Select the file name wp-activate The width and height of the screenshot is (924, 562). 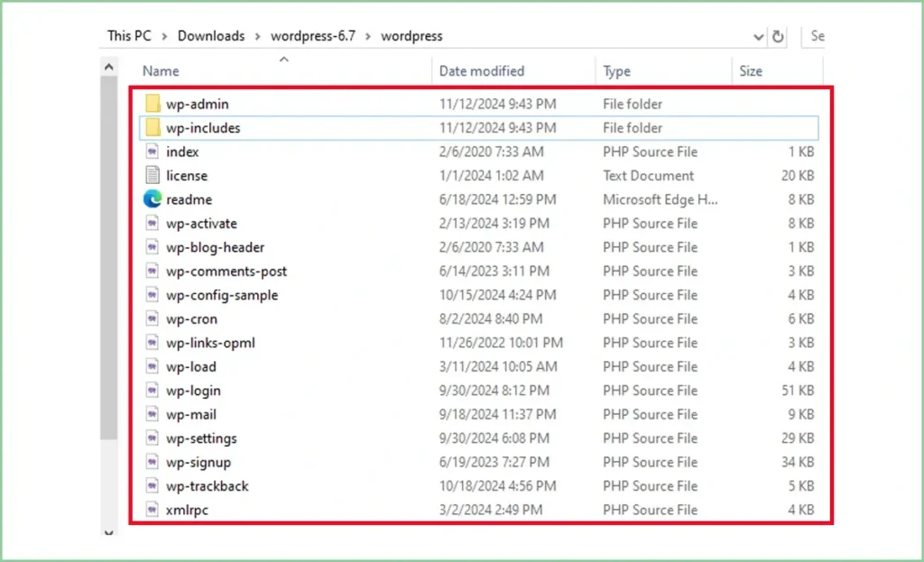pyautogui.click(x=201, y=224)
